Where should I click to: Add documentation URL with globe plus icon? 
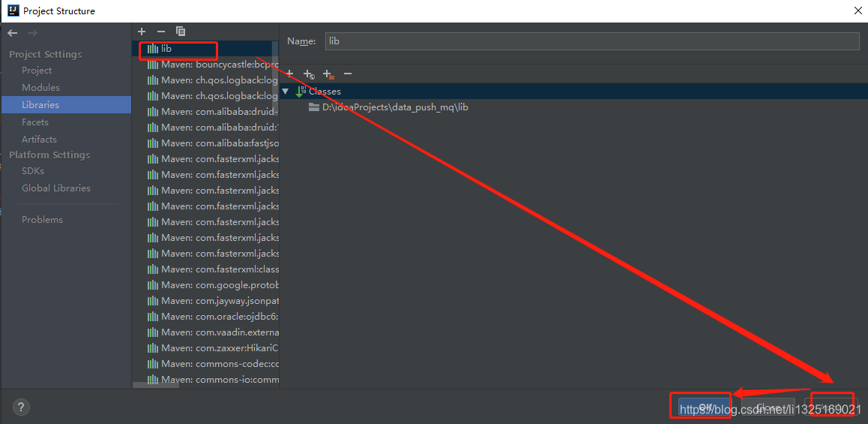click(x=308, y=74)
